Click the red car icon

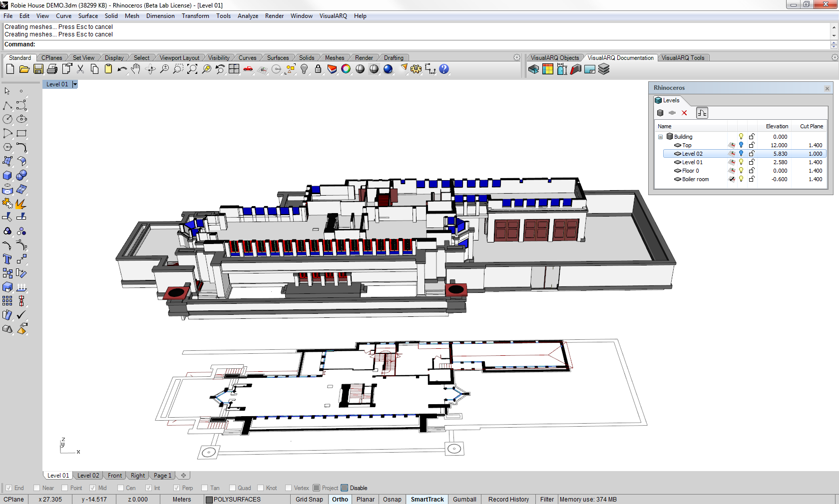pos(248,69)
